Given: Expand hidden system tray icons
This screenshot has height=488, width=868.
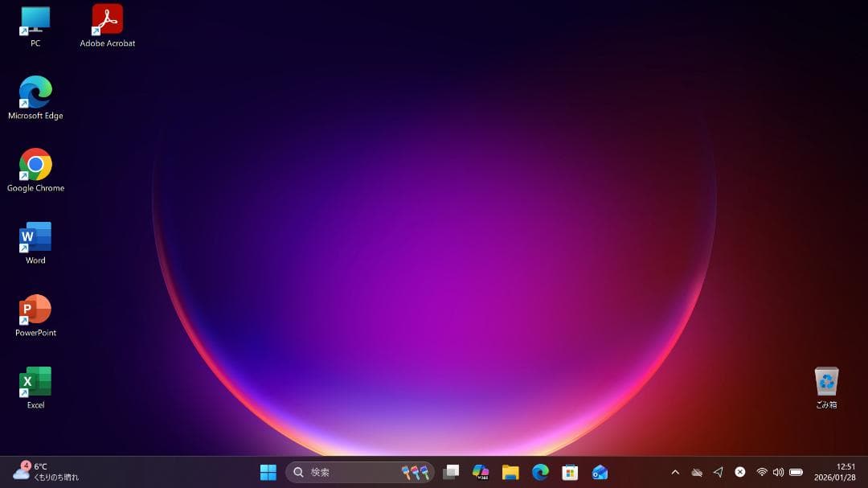Looking at the screenshot, I should coord(676,472).
